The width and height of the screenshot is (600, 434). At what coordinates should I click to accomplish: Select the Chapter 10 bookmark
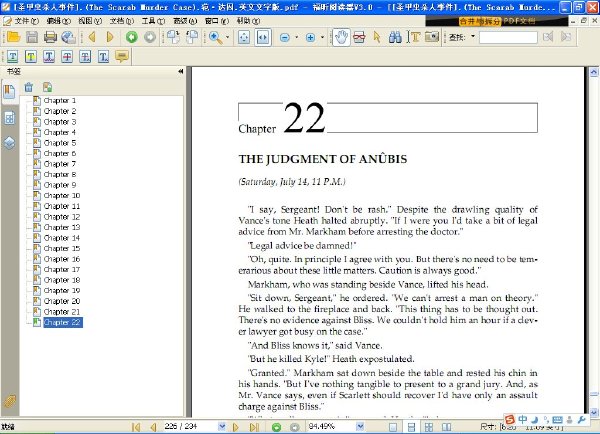pyautogui.click(x=62, y=196)
